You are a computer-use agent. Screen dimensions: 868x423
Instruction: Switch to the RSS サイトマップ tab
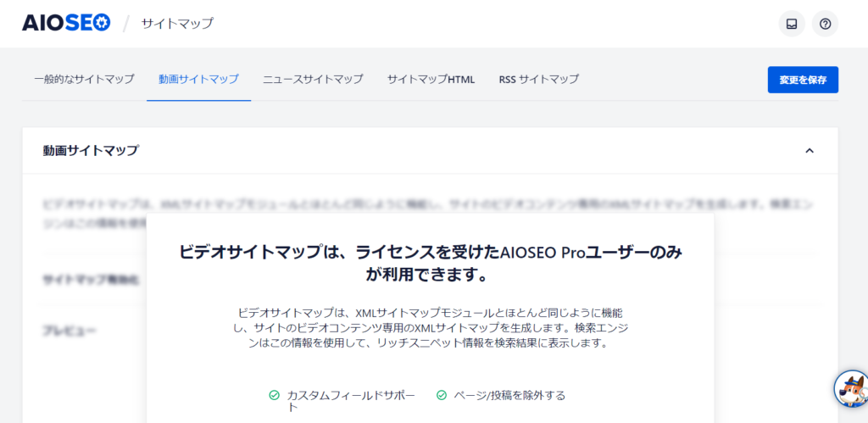[x=538, y=79]
